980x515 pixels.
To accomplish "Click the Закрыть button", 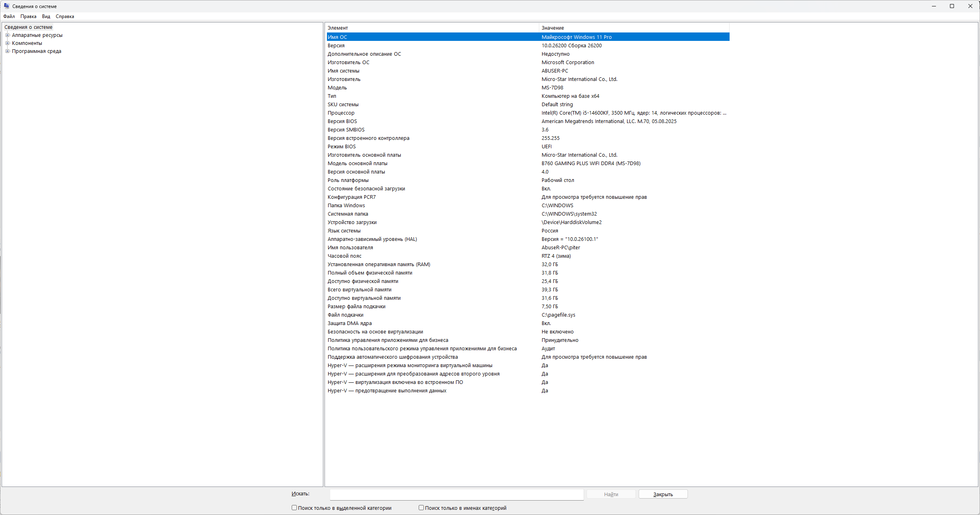I will pyautogui.click(x=663, y=495).
